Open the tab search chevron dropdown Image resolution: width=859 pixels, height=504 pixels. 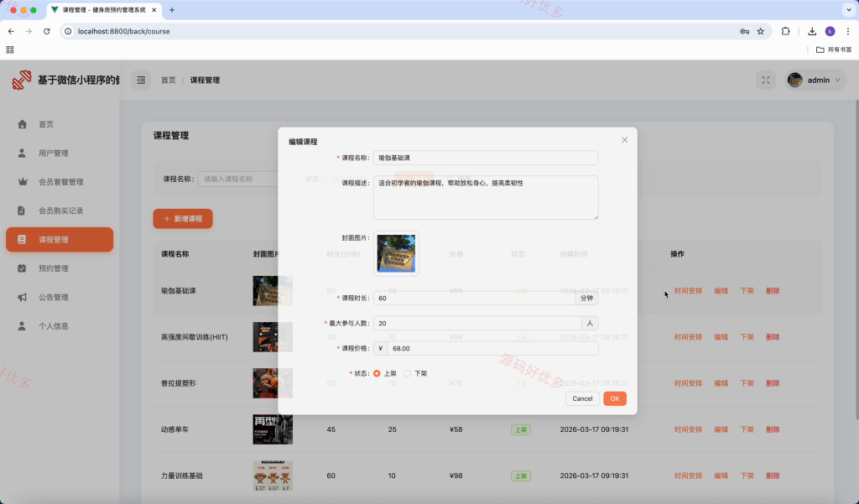[849, 10]
